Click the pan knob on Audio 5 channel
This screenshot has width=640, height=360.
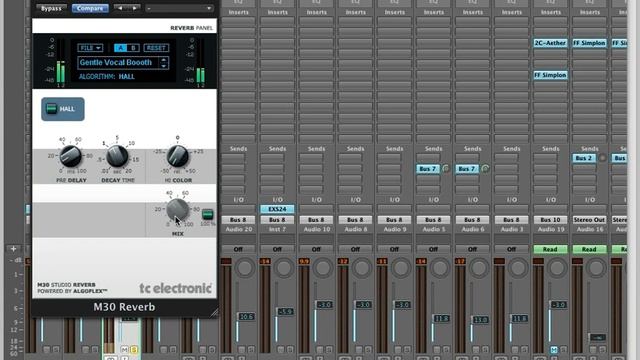[440, 268]
